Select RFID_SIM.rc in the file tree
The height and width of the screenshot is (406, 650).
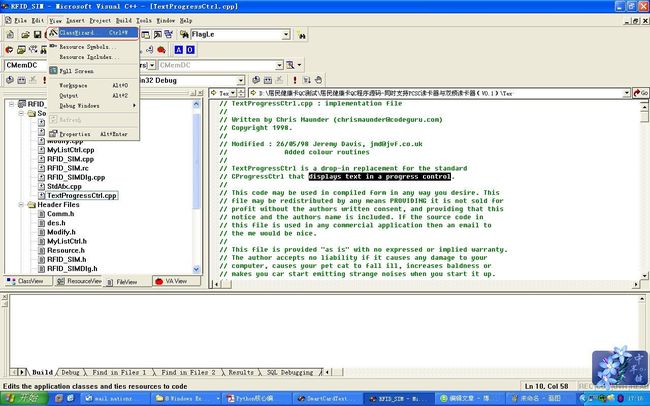click(x=68, y=168)
